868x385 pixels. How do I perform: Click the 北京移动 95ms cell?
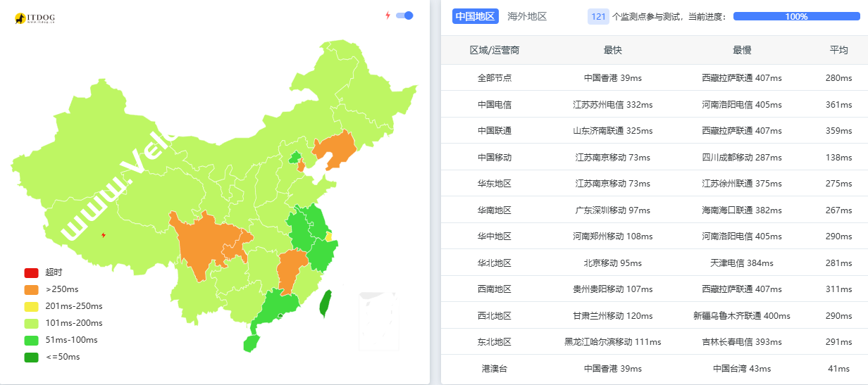click(613, 263)
